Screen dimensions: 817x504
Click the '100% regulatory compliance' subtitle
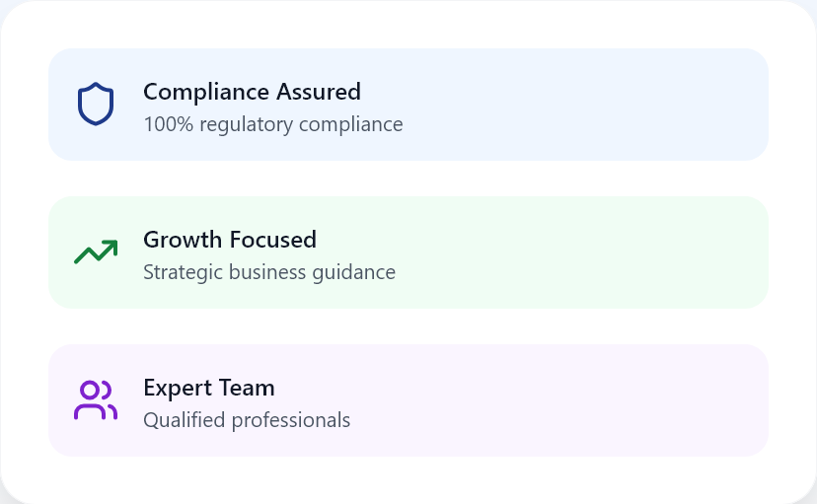point(273,125)
